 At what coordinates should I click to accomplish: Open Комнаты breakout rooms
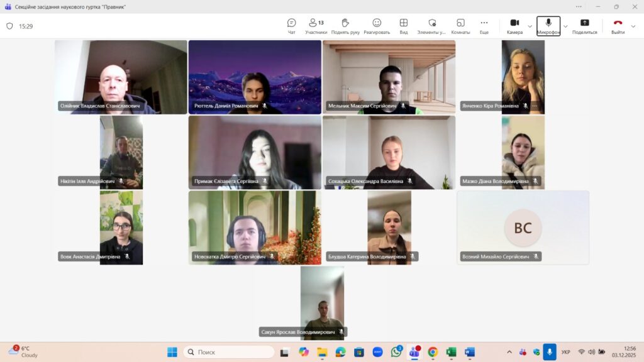point(460,26)
